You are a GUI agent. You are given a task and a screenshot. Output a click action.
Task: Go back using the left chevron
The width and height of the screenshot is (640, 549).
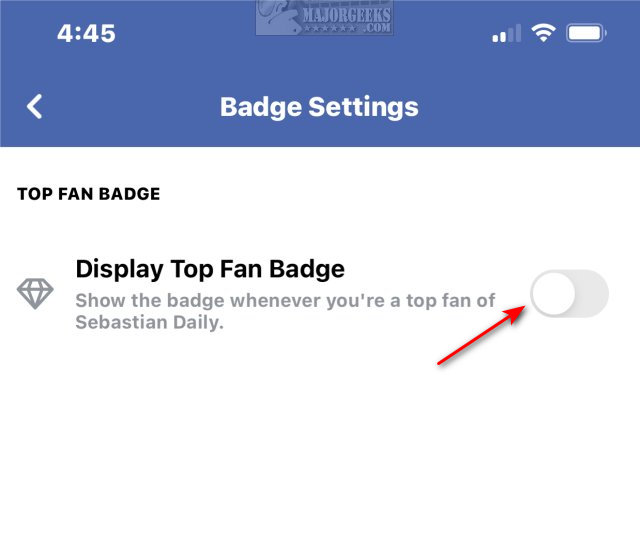pyautogui.click(x=35, y=107)
